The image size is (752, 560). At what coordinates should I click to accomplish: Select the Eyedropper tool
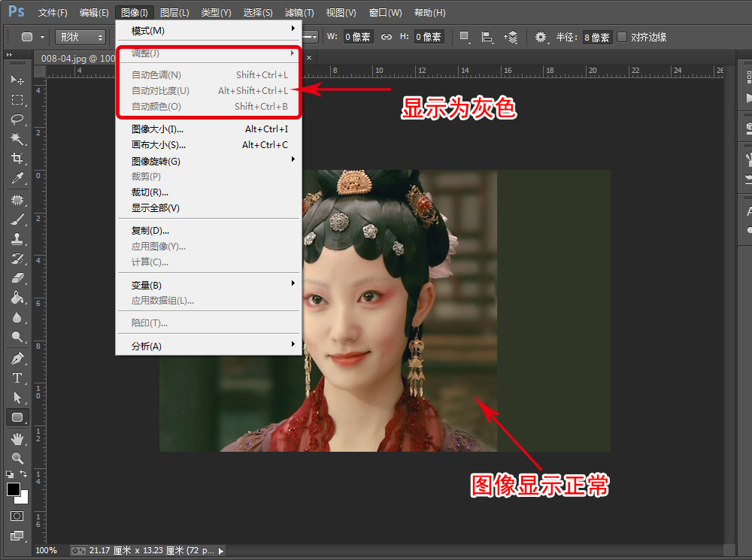coord(17,178)
